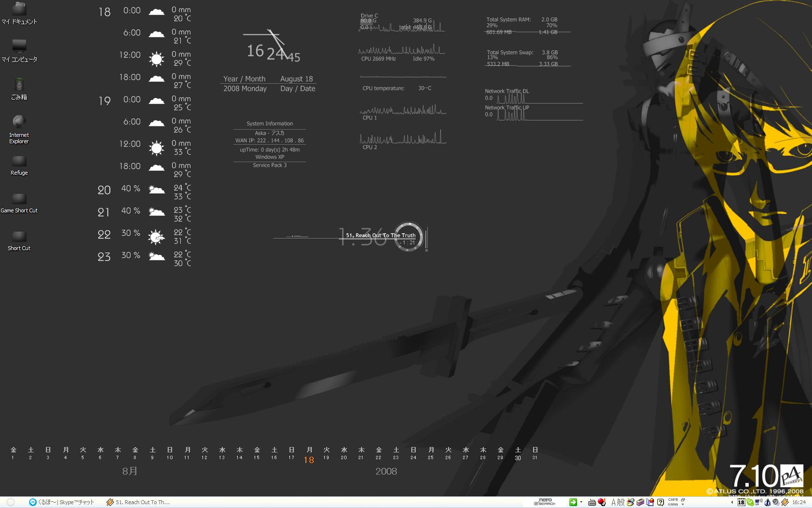Click the 'August 18' date text
The image size is (812, 508).
pos(296,79)
